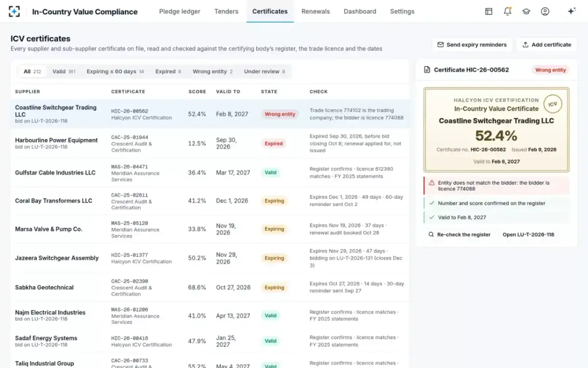Click Send expiry reminders button
Viewport: 588px width, 368px height.
(x=472, y=45)
